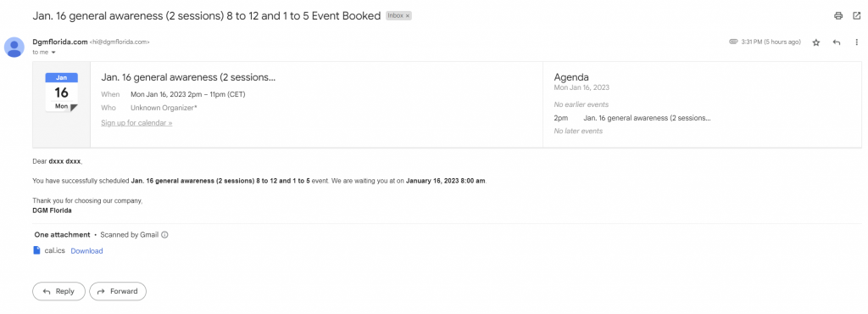The height and width of the screenshot is (314, 868).
Task: Expand recipient details arrow next to 'to me'
Action: point(53,52)
